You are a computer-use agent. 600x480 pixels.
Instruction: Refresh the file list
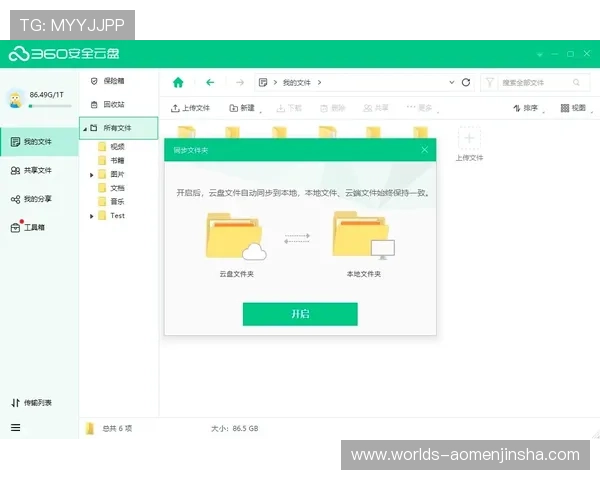pyautogui.click(x=466, y=82)
